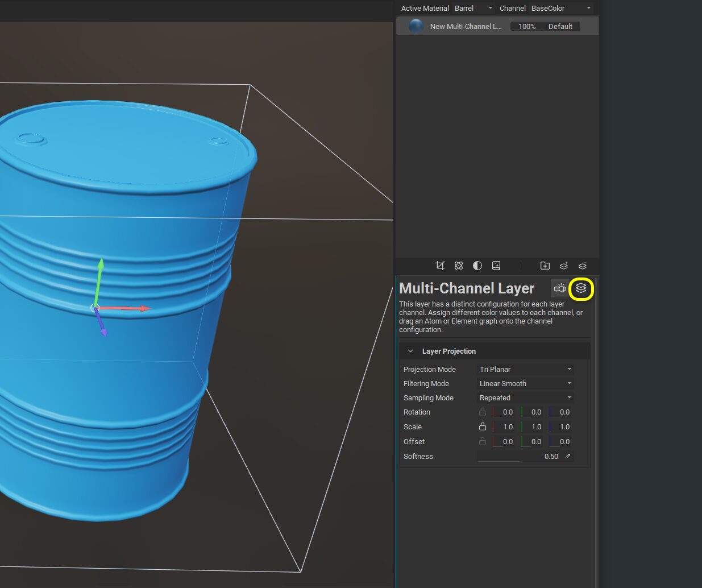Click the green Rotation Y field
This screenshot has width=702, height=588.
(x=532, y=412)
